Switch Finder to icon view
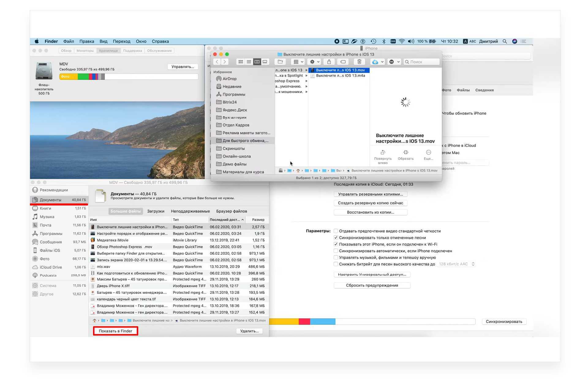 click(x=241, y=62)
